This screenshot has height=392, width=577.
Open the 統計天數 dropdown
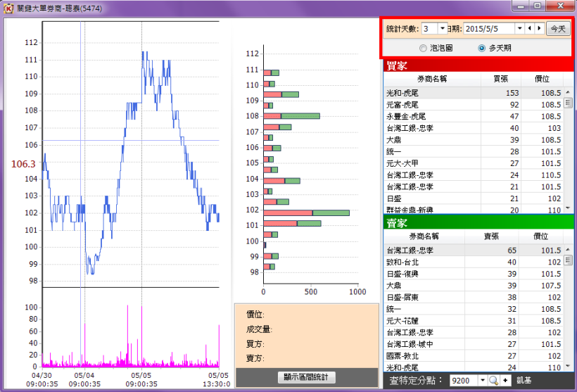(x=442, y=29)
